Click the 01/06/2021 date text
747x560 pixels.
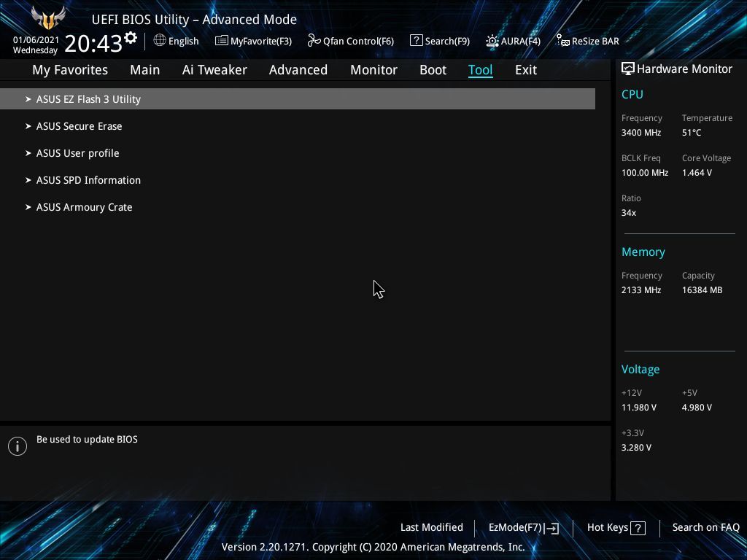pos(36,40)
